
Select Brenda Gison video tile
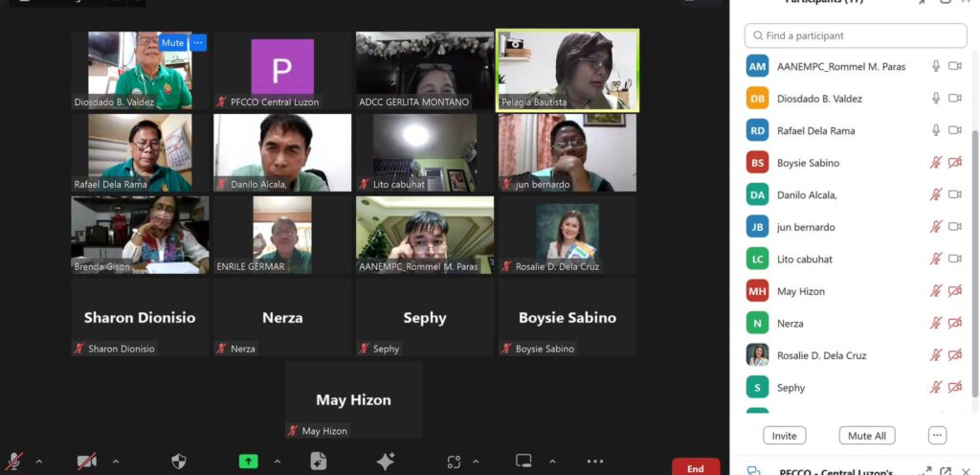[140, 235]
